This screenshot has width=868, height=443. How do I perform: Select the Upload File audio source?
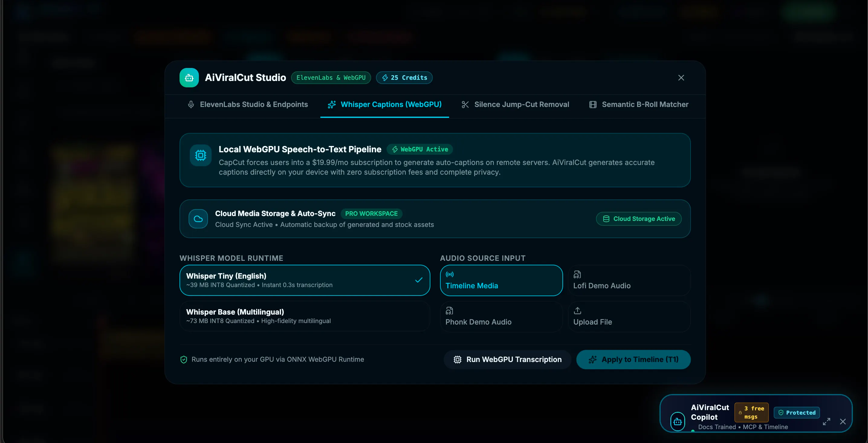tap(629, 317)
